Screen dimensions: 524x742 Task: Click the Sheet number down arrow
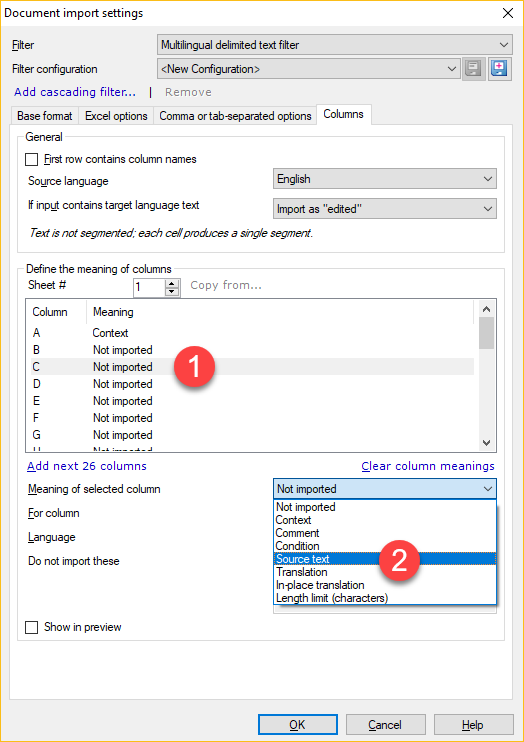[x=173, y=292]
